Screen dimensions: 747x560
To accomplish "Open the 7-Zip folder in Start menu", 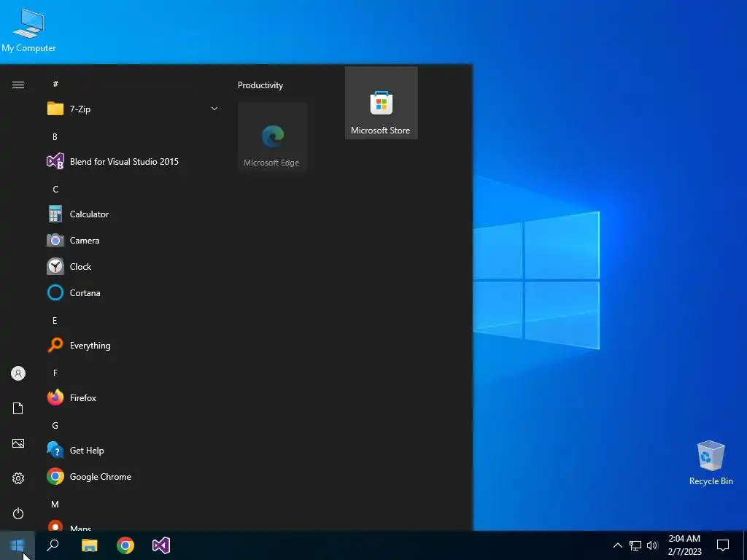I will coord(132,109).
